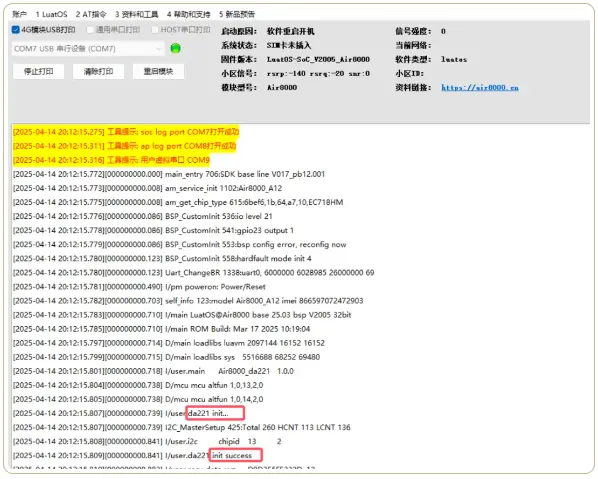Click the green connection status indicator
Screen dimensions: 598x479
pyautogui.click(x=175, y=48)
